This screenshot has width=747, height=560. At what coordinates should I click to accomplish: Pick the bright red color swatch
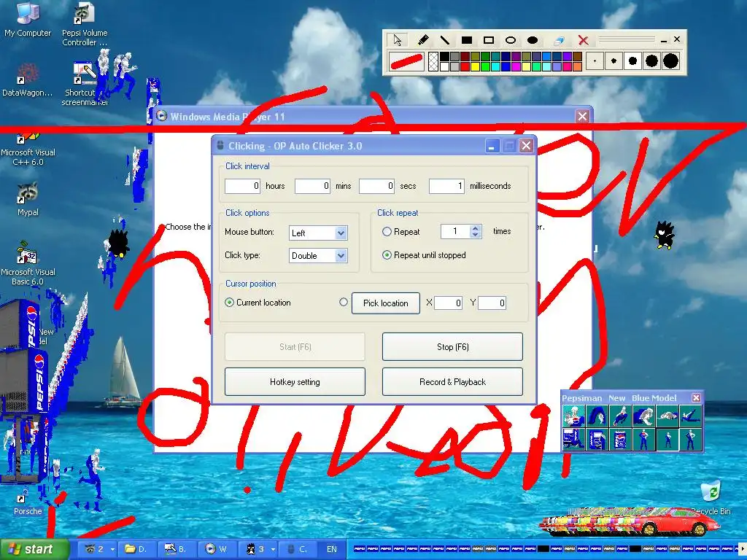465,66
